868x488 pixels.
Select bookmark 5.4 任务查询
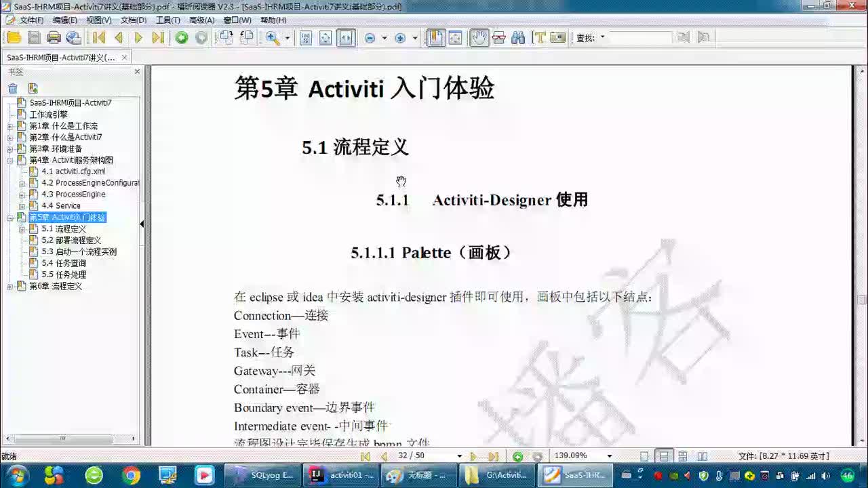coord(64,264)
